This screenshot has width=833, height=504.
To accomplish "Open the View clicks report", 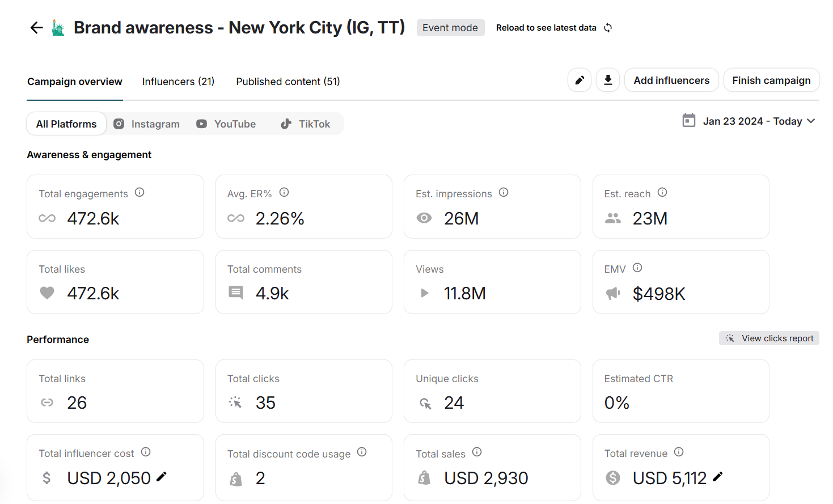I will click(769, 338).
